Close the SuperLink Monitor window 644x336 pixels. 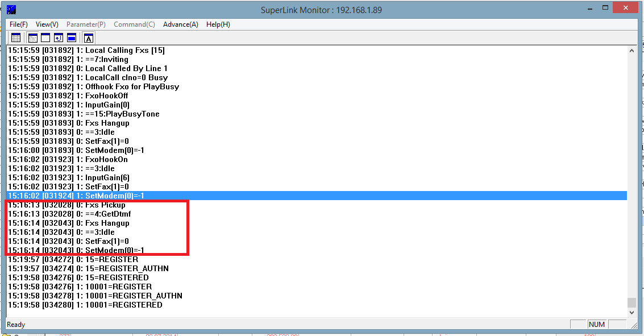tap(625, 8)
